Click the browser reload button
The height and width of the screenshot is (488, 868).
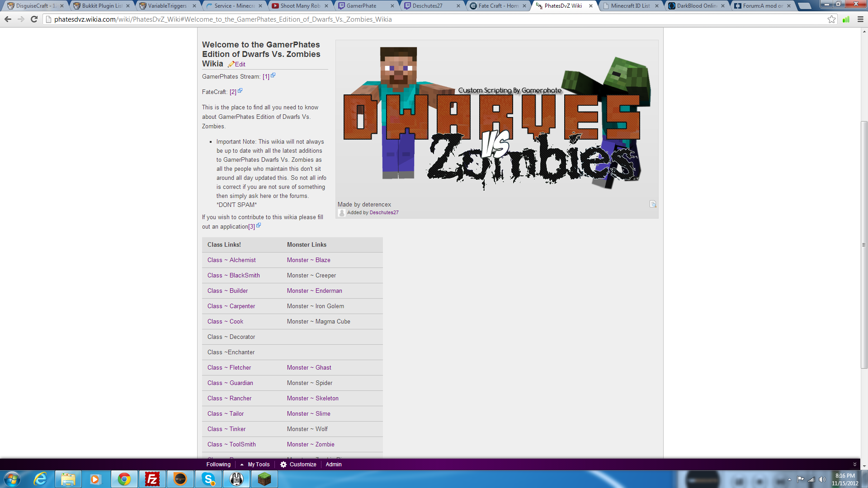34,19
